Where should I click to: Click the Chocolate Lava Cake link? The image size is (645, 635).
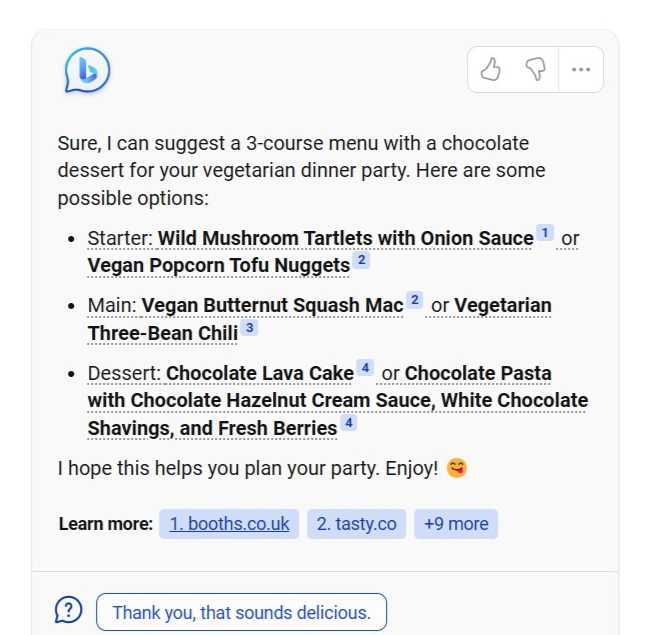[259, 373]
